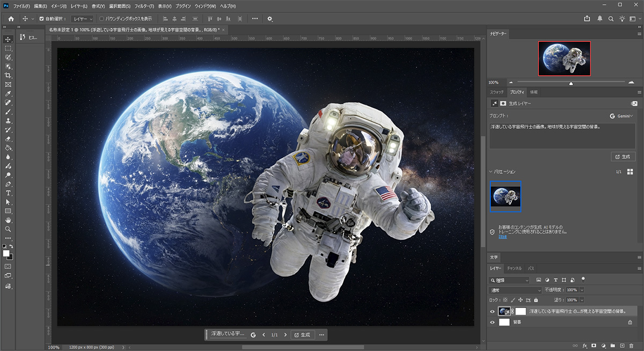Enable バウンディングボックスを表示 in the options bar

(102, 18)
